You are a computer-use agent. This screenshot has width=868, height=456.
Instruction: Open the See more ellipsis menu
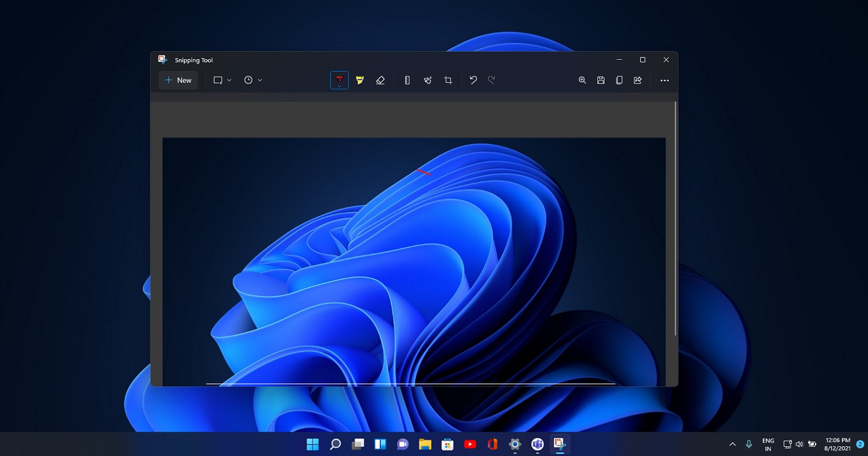665,80
